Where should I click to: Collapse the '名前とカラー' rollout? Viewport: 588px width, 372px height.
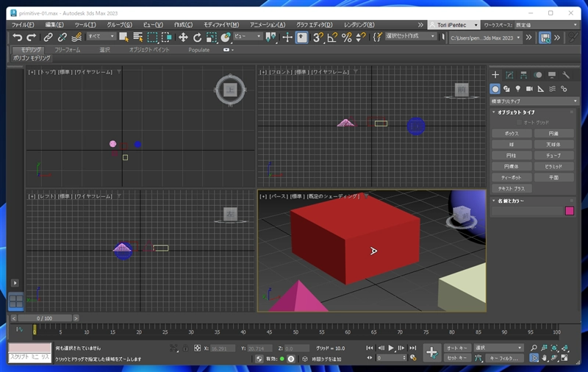tap(508, 201)
